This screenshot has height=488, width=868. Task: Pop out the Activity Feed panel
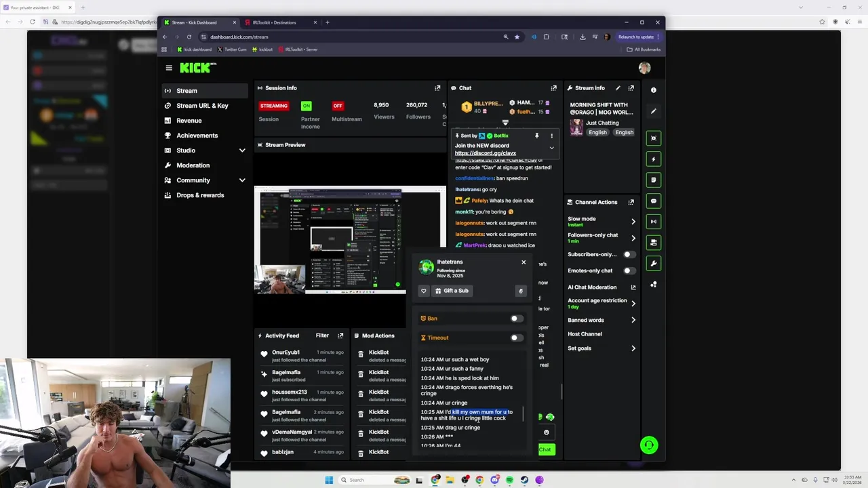pos(340,335)
